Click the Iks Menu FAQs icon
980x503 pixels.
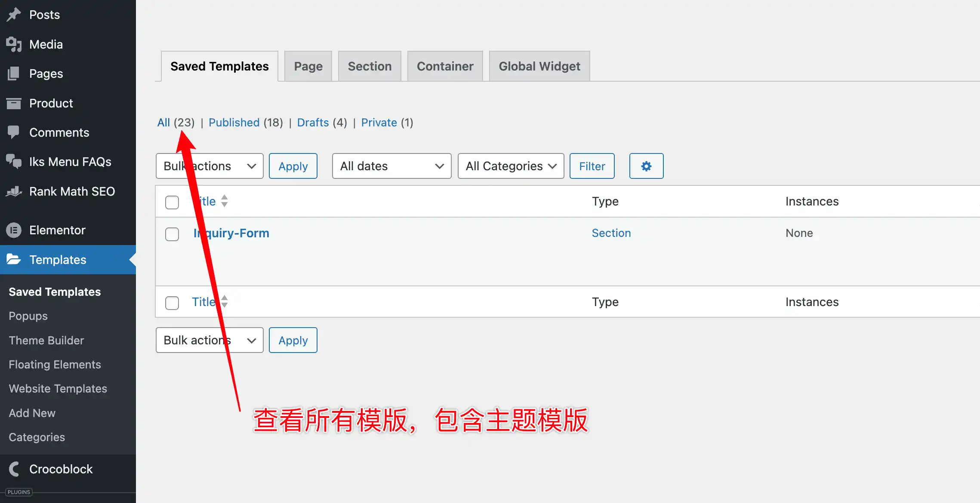14,162
